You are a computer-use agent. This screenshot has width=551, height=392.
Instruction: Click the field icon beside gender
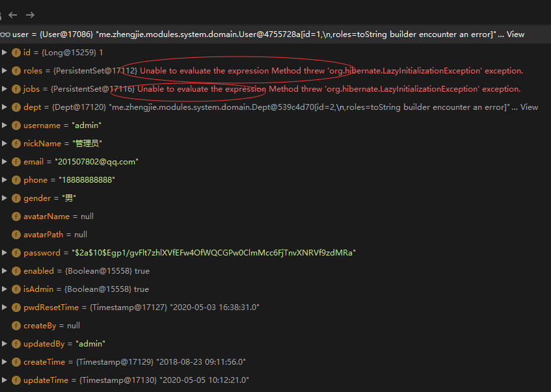[x=16, y=198]
